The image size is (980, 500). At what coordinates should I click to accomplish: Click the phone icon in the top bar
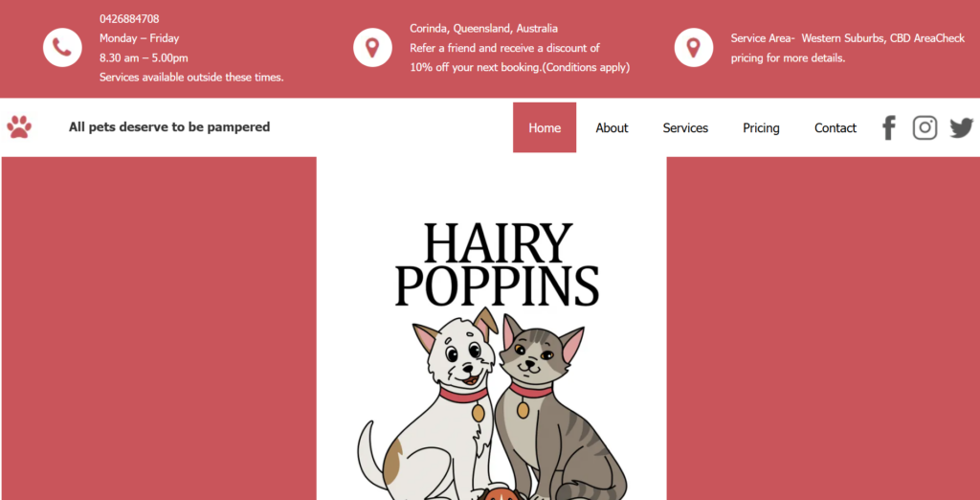tap(62, 48)
